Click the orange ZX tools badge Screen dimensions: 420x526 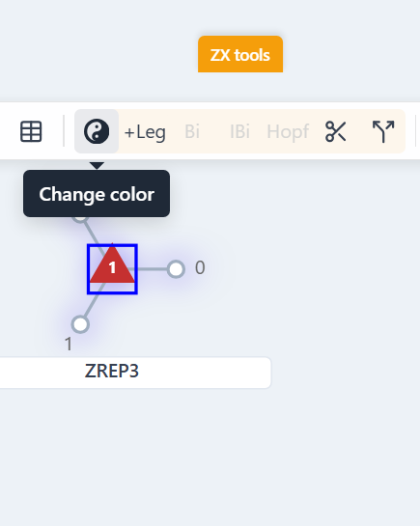pos(240,54)
